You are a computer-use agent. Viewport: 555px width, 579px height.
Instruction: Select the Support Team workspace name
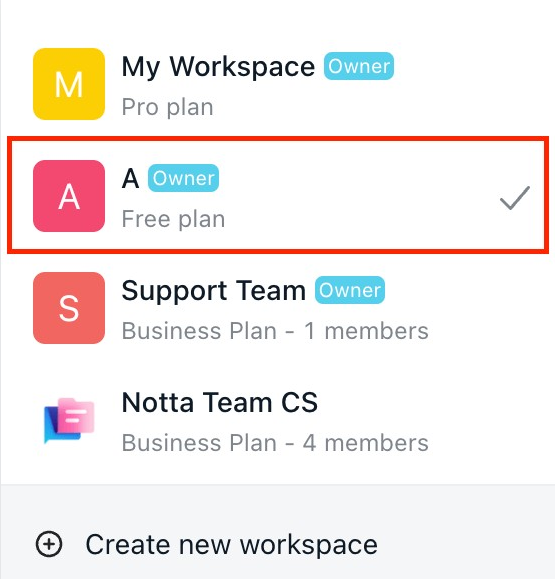tap(214, 291)
